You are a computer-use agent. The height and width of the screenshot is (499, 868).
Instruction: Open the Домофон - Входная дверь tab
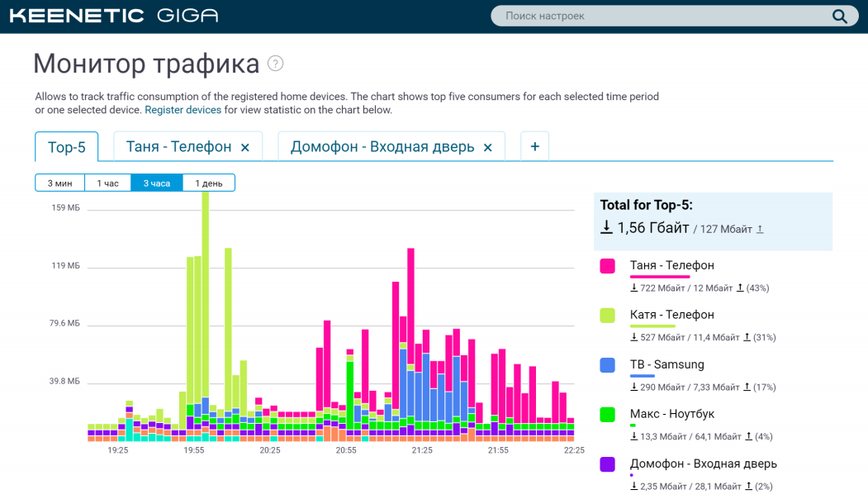coord(382,147)
